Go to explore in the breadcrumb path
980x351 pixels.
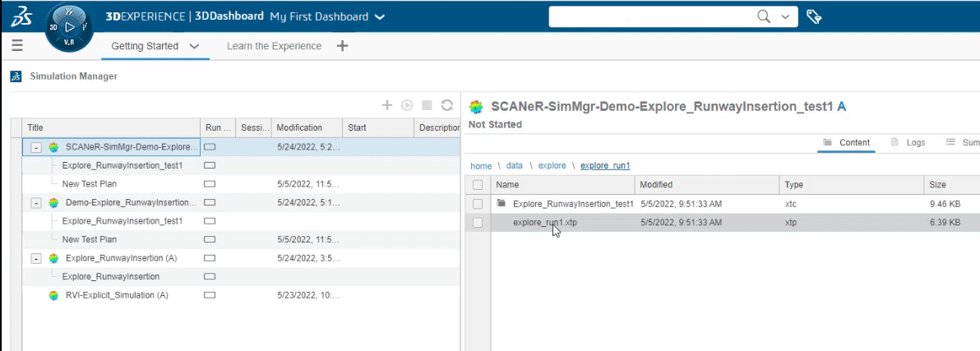click(x=552, y=166)
